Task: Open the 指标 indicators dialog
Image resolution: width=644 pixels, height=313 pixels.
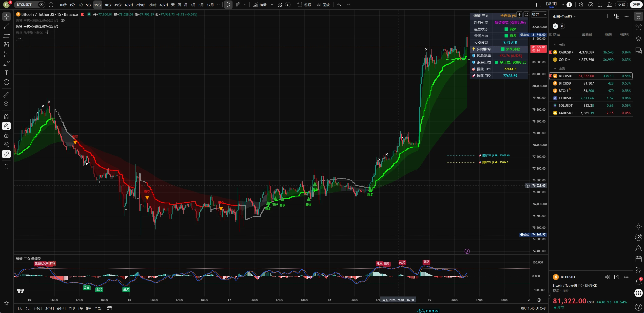Action: [x=260, y=5]
